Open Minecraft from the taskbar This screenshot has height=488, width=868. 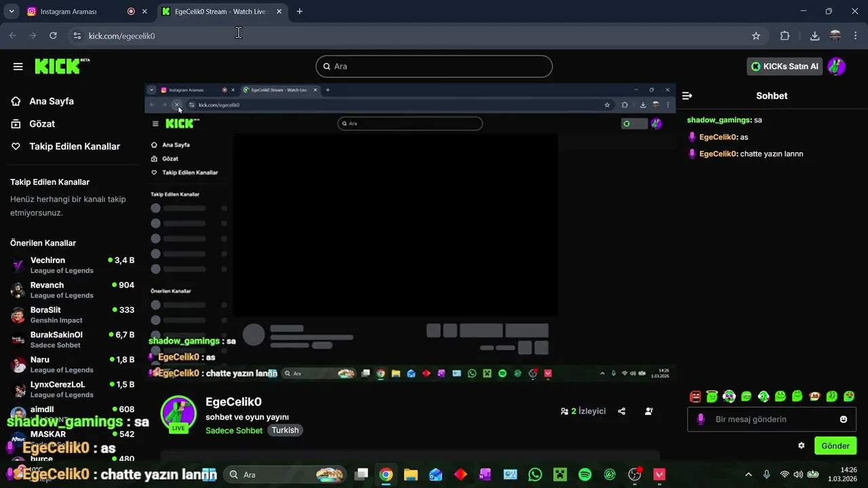560,474
